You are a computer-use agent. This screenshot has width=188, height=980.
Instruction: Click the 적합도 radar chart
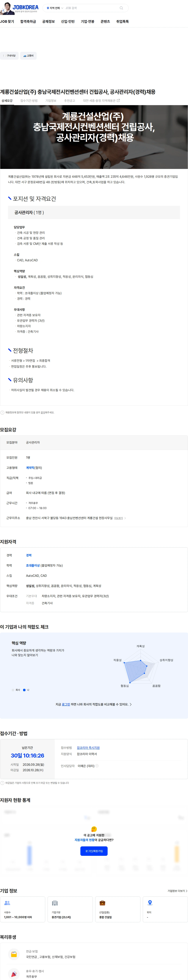point(141,666)
